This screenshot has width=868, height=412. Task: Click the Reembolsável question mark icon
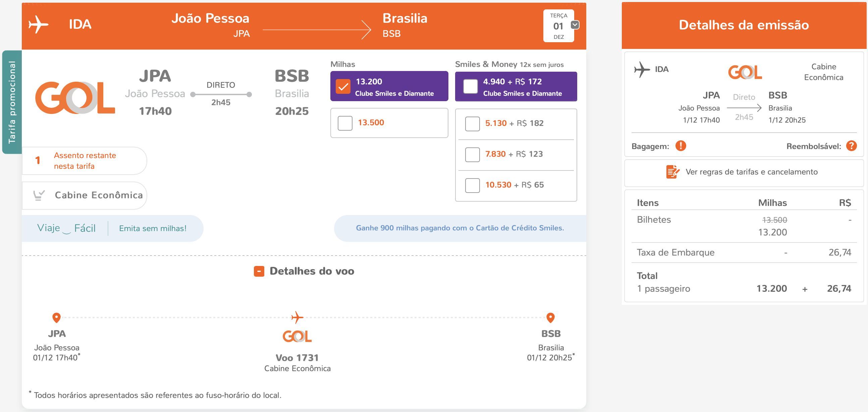coord(852,146)
